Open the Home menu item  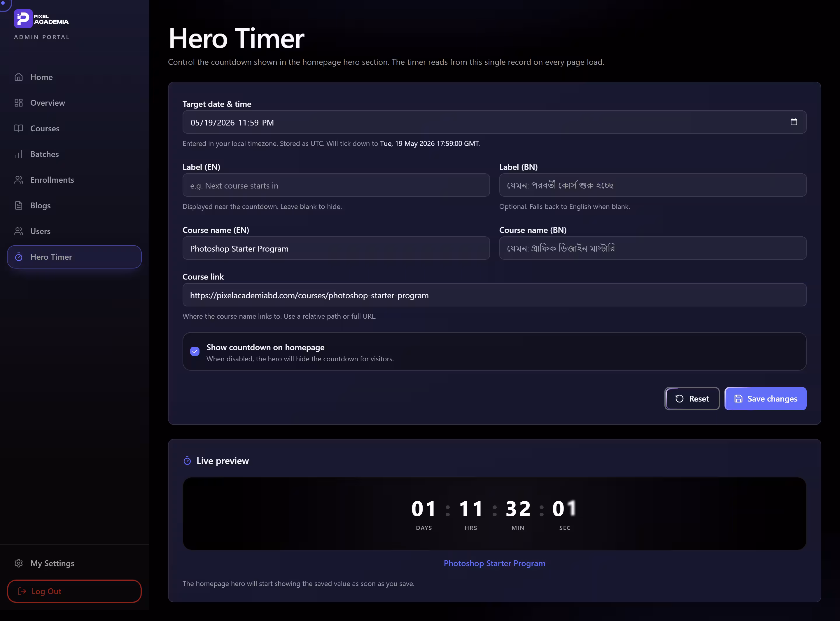point(74,77)
